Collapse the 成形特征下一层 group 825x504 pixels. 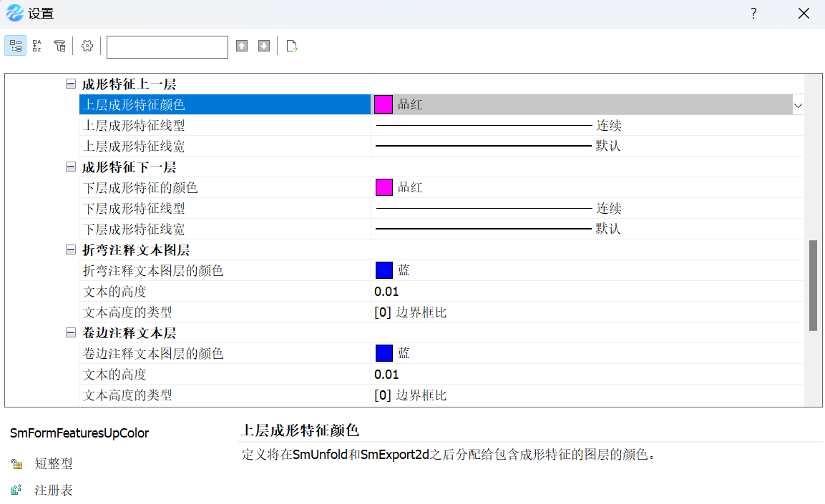click(71, 167)
